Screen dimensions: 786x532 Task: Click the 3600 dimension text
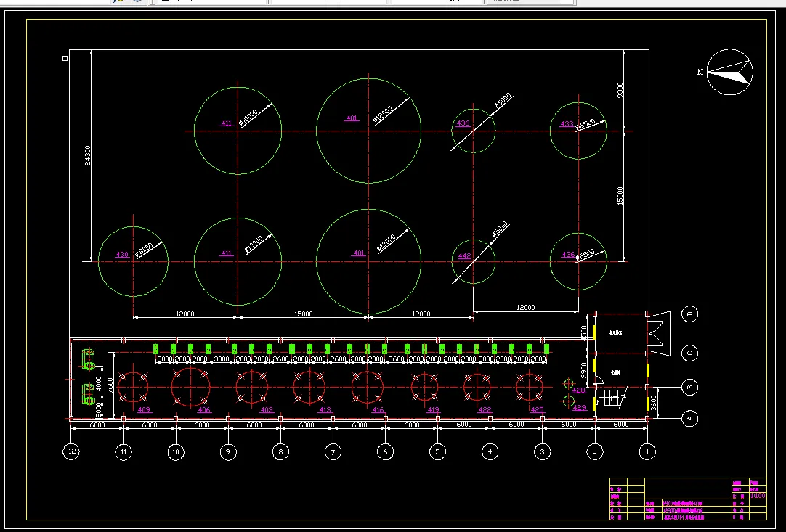tap(653, 403)
